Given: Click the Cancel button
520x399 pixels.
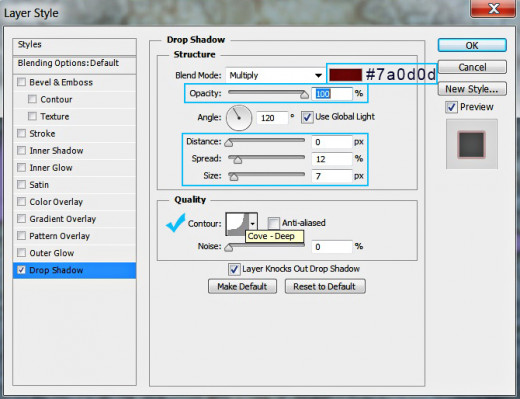Looking at the screenshot, I should [472, 67].
